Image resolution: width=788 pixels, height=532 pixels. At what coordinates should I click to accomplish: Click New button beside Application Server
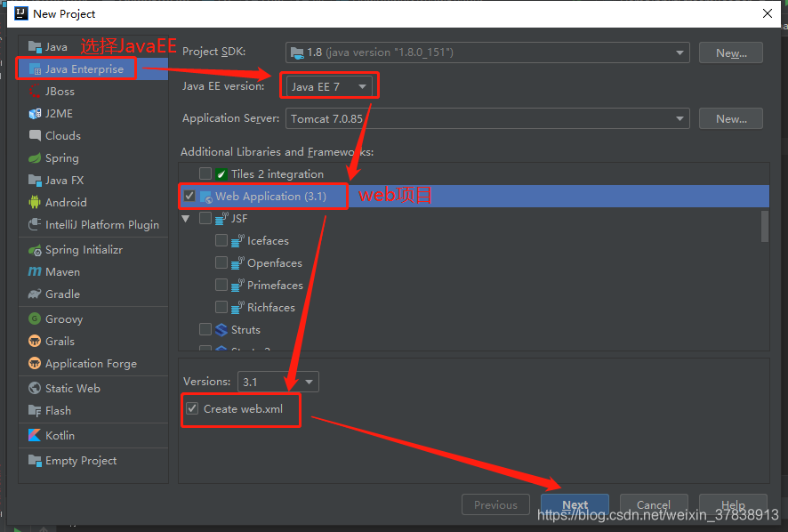(731, 118)
